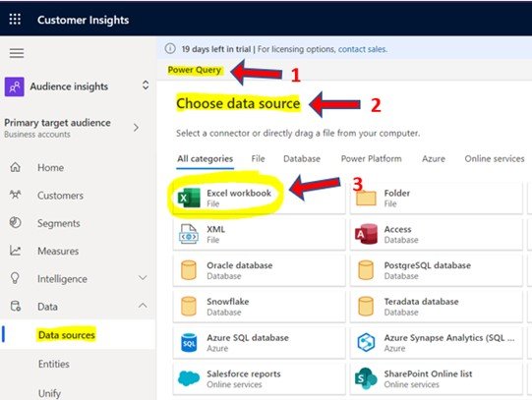This screenshot has width=532, height=400.
Task: Select the Oracle database label
Action: coord(240,265)
